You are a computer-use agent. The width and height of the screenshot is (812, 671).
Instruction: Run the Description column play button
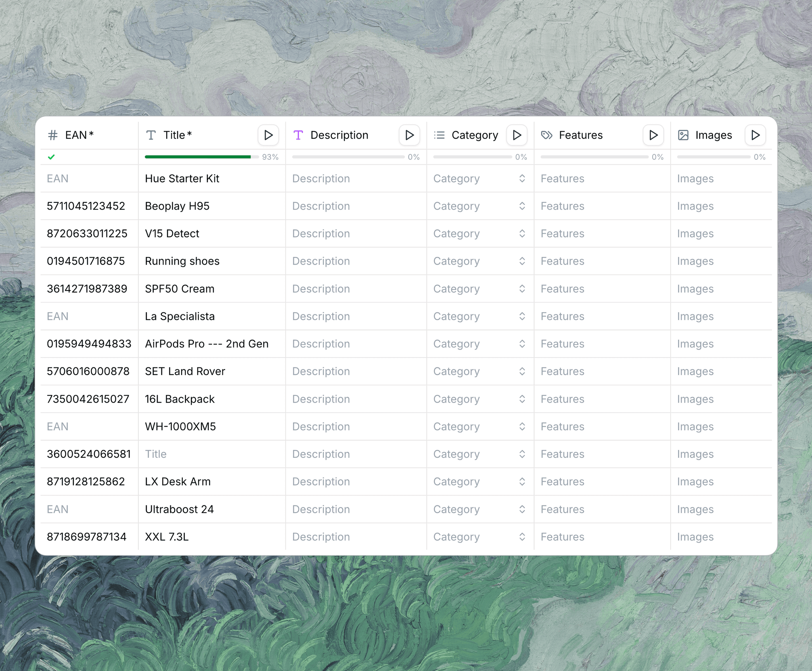[x=409, y=135]
